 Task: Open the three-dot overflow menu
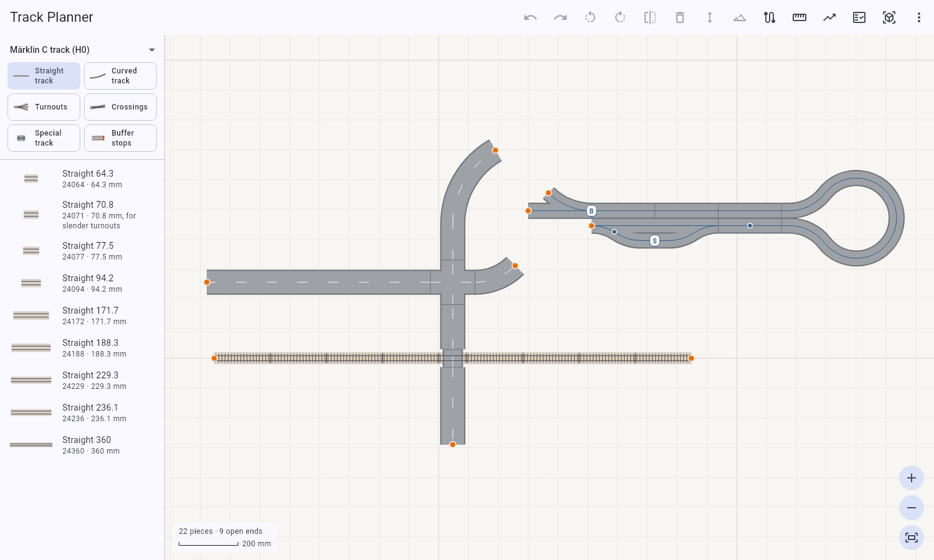pyautogui.click(x=919, y=17)
